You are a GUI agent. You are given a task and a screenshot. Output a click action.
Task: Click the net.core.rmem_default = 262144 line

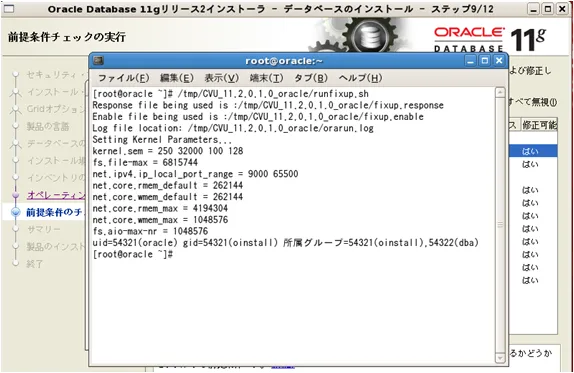(168, 185)
